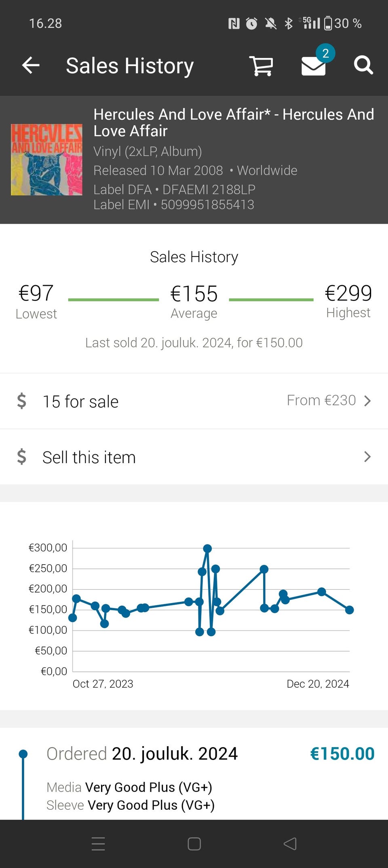Expand the Sell this item chevron
This screenshot has height=868, width=388.
tap(367, 457)
